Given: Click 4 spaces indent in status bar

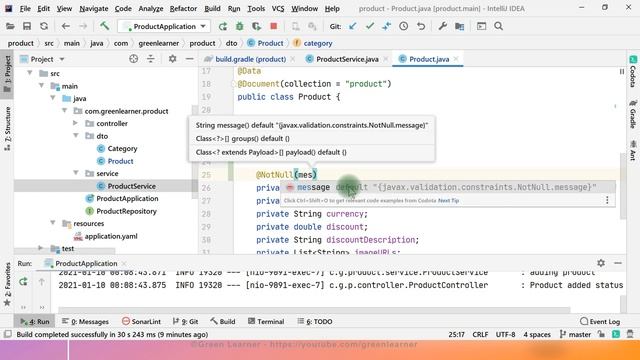Looking at the screenshot, I should coord(537,334).
